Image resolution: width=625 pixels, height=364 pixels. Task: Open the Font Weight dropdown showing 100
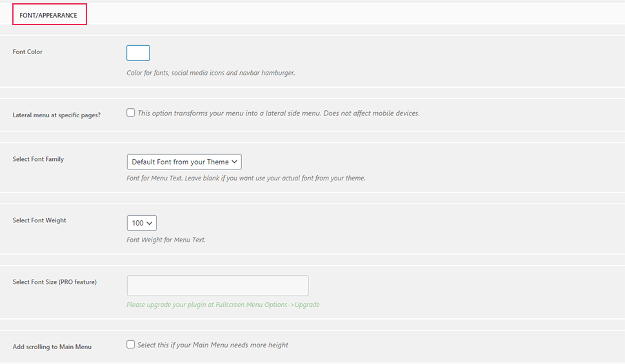pyautogui.click(x=141, y=223)
